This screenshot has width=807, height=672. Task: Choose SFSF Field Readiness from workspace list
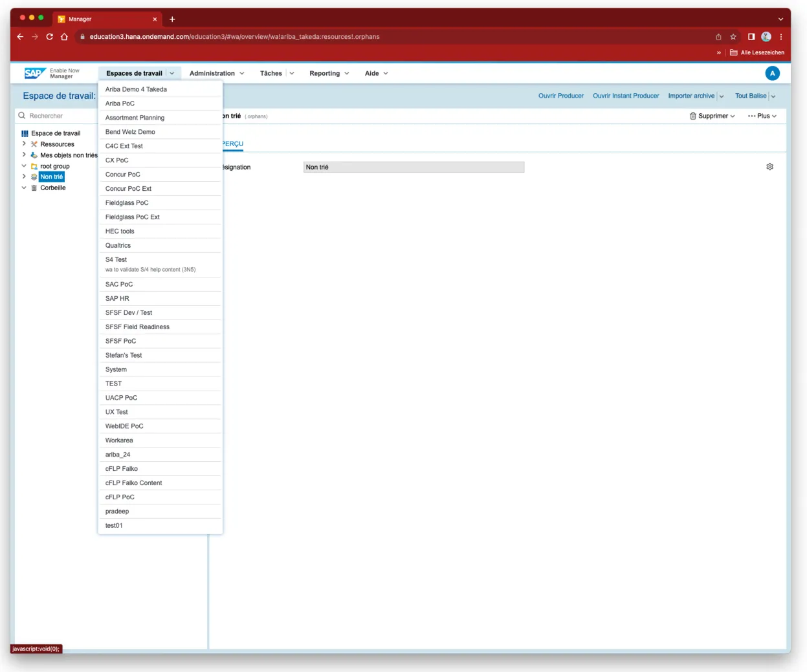click(x=137, y=327)
